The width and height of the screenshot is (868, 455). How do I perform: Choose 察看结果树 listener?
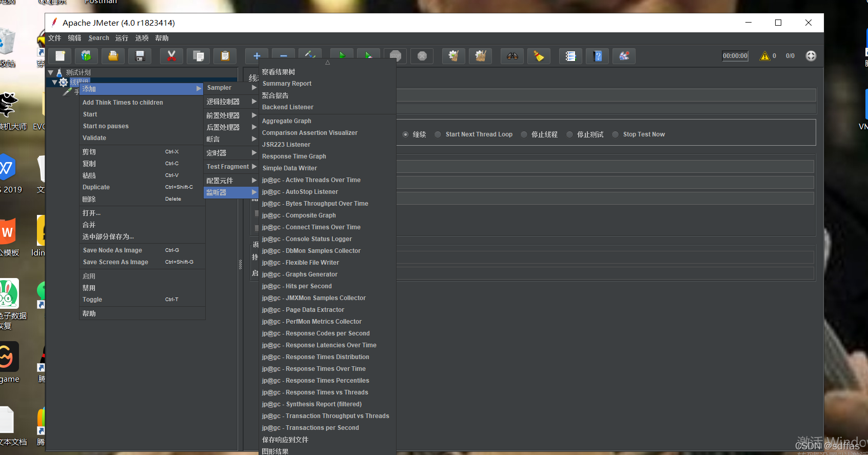pyautogui.click(x=328, y=72)
